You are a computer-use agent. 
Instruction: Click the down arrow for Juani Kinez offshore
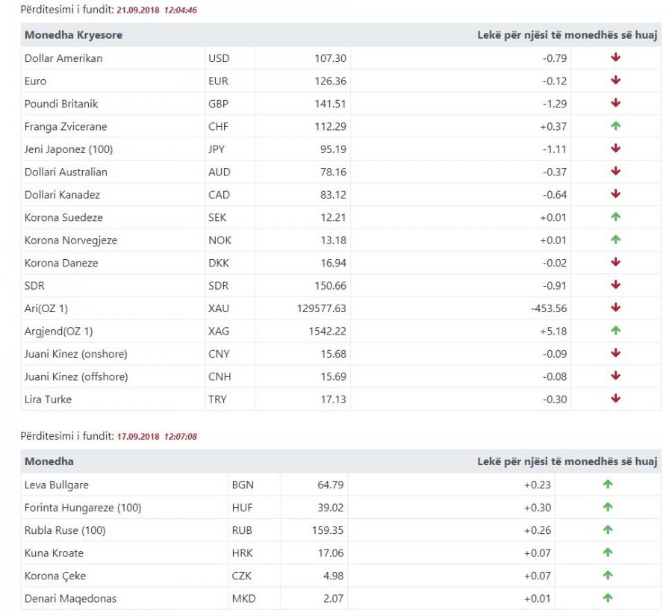point(615,376)
